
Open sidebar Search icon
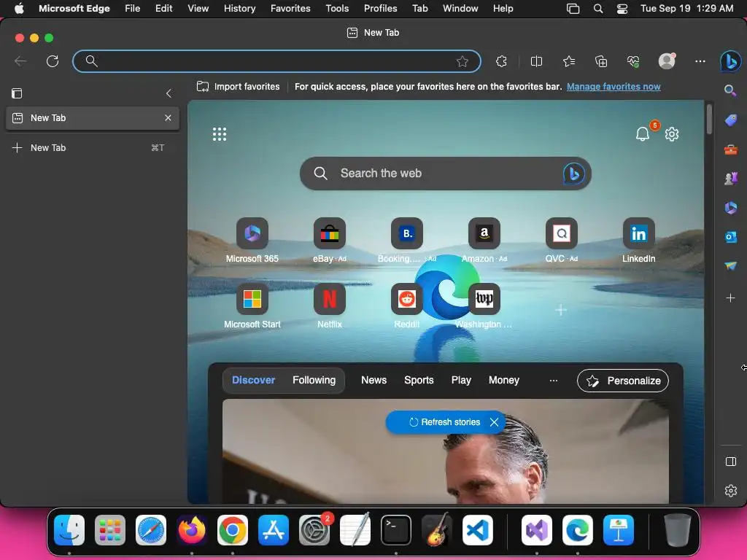730,90
